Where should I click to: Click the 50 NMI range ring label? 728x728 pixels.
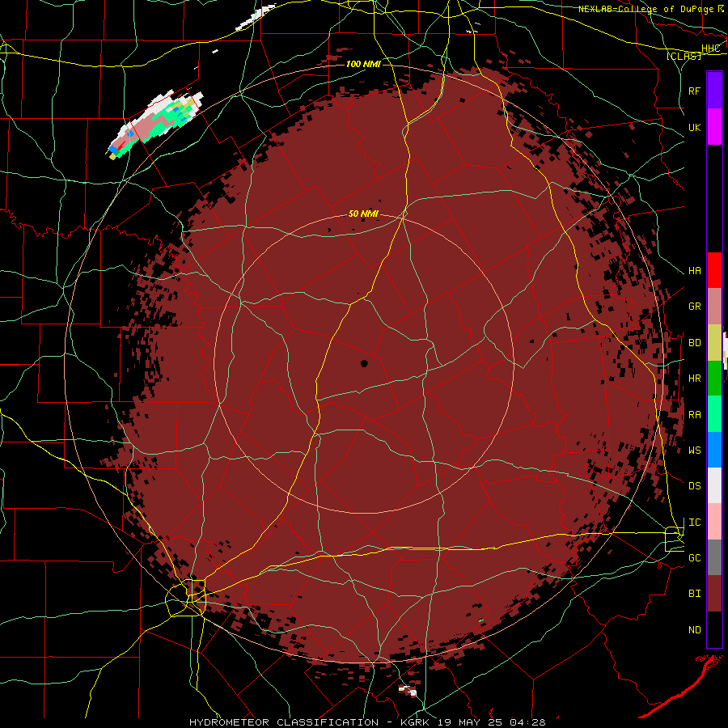(363, 214)
